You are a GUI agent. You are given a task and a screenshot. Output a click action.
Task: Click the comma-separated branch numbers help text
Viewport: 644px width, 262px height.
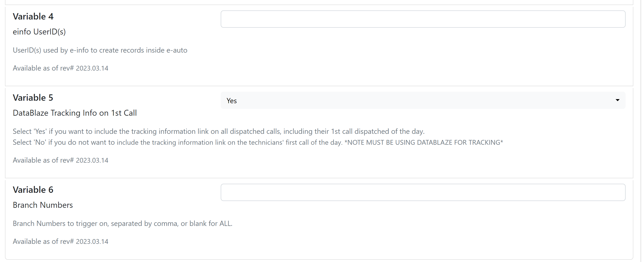[x=123, y=224]
